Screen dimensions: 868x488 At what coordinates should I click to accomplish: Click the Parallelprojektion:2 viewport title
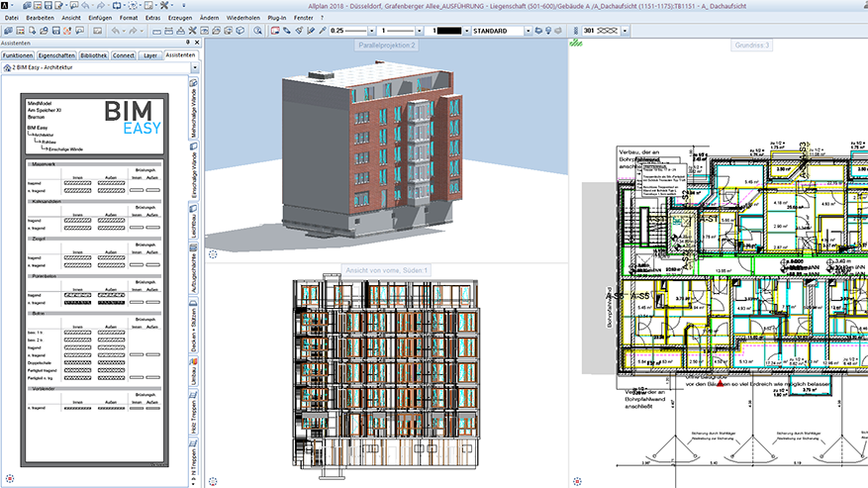tap(387, 46)
